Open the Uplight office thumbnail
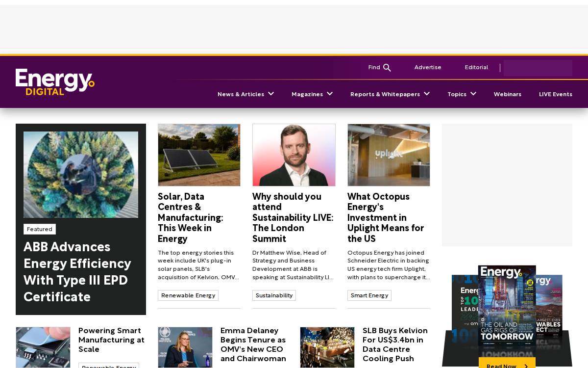This screenshot has width=588, height=368. click(x=389, y=155)
